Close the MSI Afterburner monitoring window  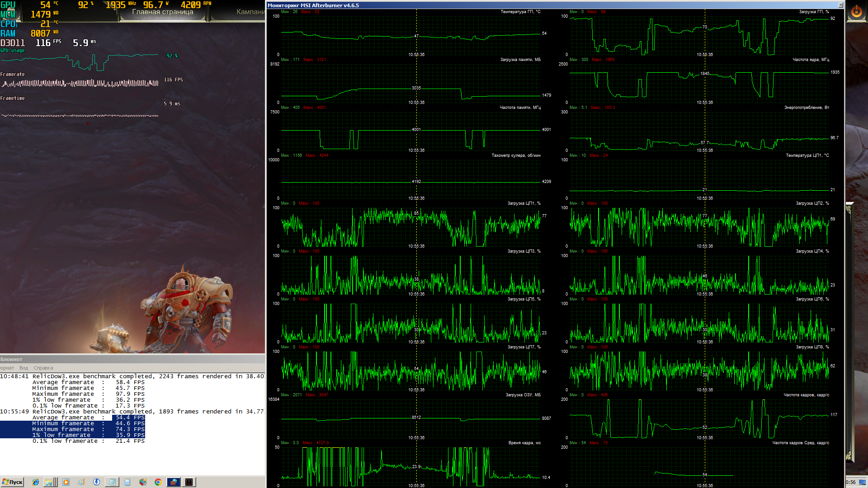point(840,5)
